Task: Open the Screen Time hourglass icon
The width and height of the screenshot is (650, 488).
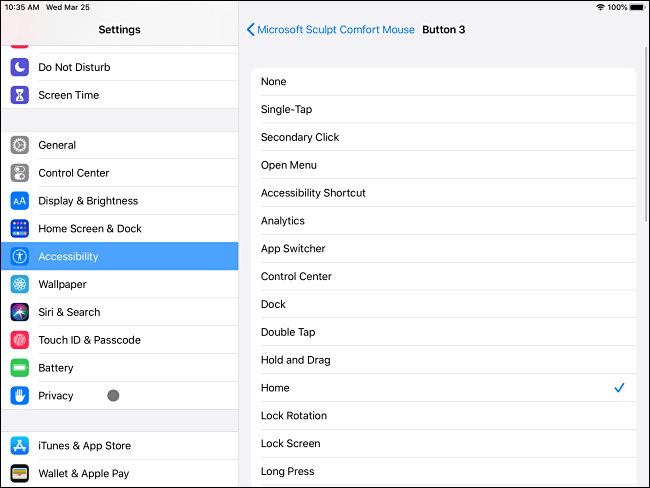Action: [x=20, y=95]
